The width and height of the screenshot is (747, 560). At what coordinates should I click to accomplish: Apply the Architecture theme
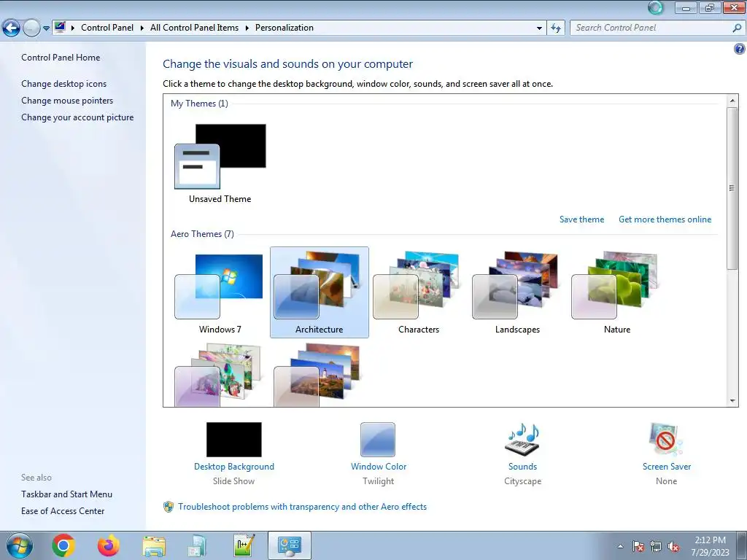point(320,292)
